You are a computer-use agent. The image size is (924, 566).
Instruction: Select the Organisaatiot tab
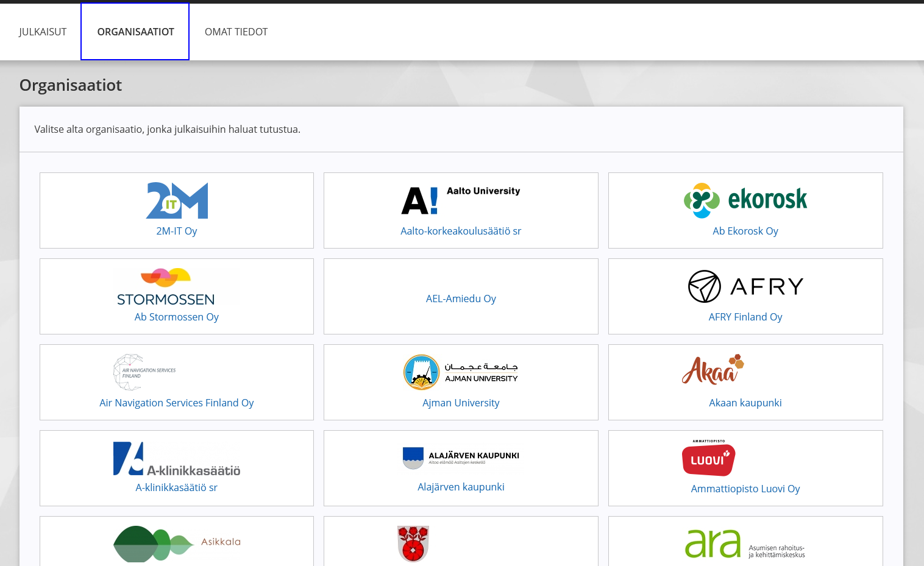[135, 32]
